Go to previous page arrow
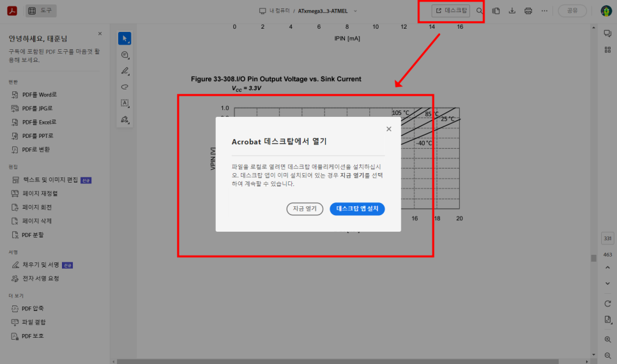 coord(607,268)
